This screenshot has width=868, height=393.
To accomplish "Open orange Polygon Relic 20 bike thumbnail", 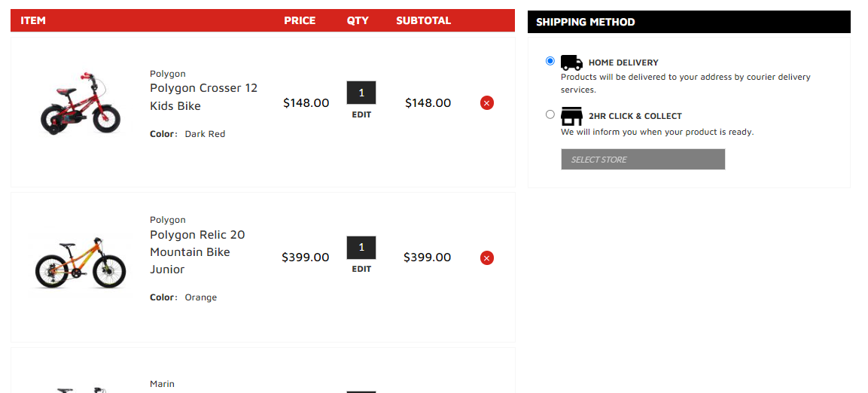I will click(81, 263).
